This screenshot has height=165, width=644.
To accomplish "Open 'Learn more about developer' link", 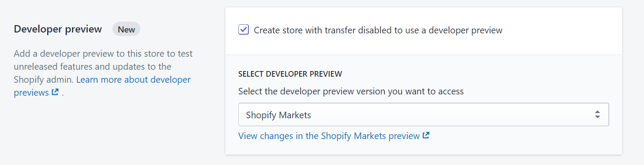I will click(x=133, y=80).
